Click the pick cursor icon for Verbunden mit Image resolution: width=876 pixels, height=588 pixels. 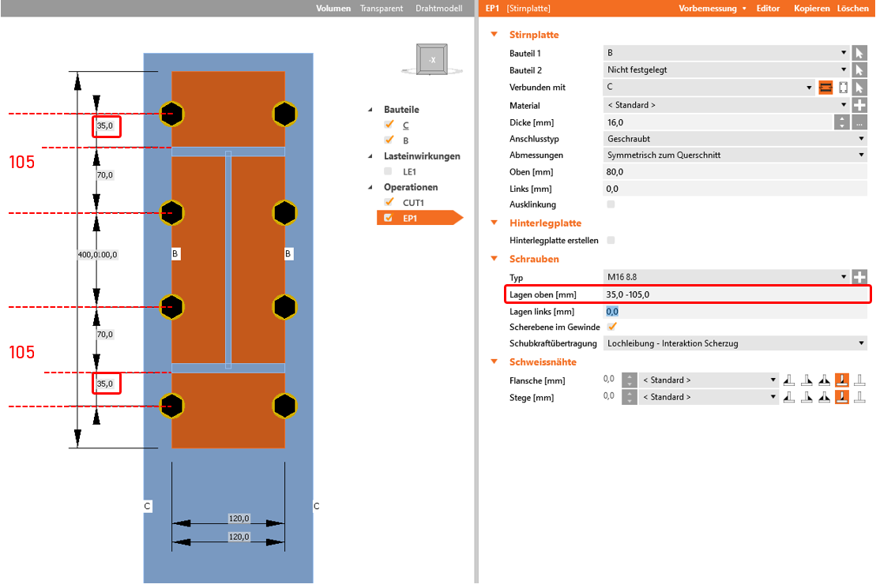pos(859,87)
